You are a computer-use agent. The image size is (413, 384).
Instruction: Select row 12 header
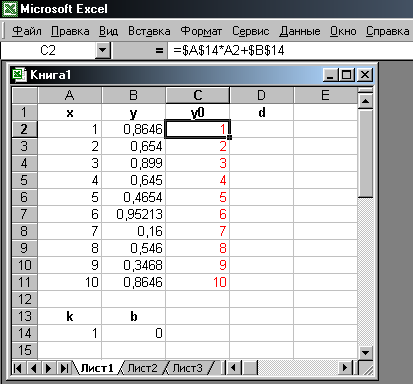(x=24, y=299)
